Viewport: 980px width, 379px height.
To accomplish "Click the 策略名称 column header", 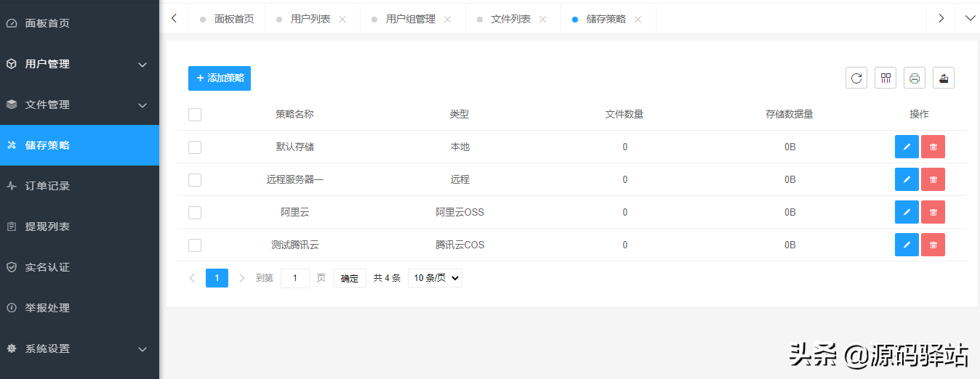I will 294,114.
